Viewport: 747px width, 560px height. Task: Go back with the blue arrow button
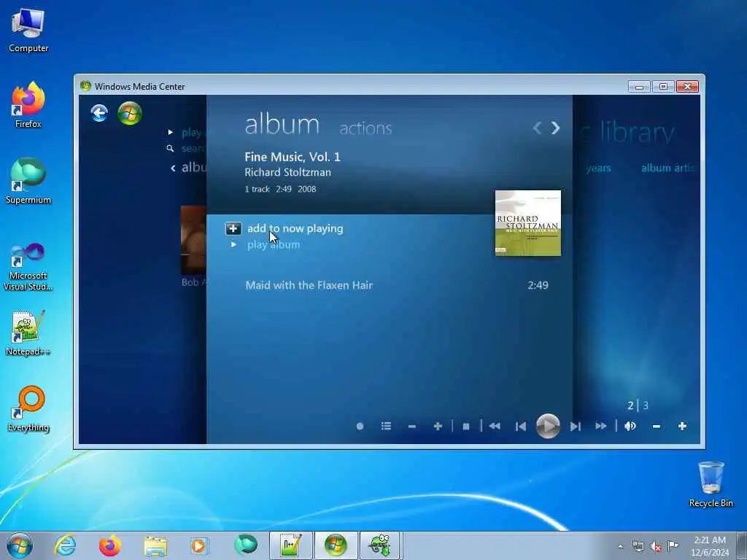point(99,113)
